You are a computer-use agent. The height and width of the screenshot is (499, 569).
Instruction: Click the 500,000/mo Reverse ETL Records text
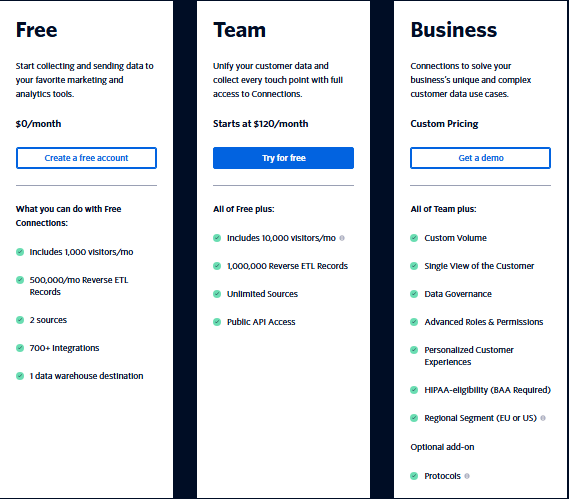coord(79,286)
